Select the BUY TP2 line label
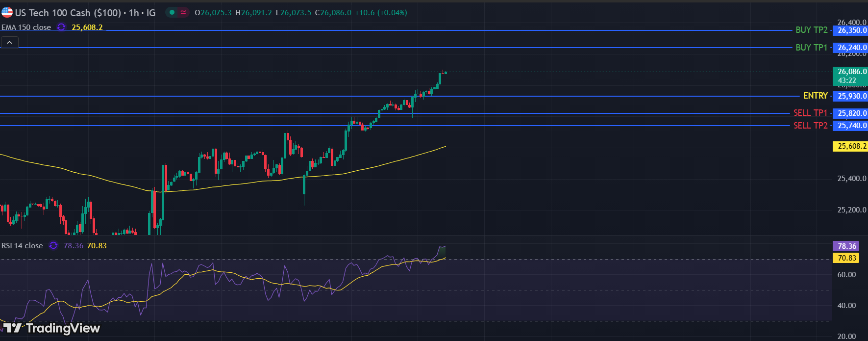 click(x=811, y=30)
